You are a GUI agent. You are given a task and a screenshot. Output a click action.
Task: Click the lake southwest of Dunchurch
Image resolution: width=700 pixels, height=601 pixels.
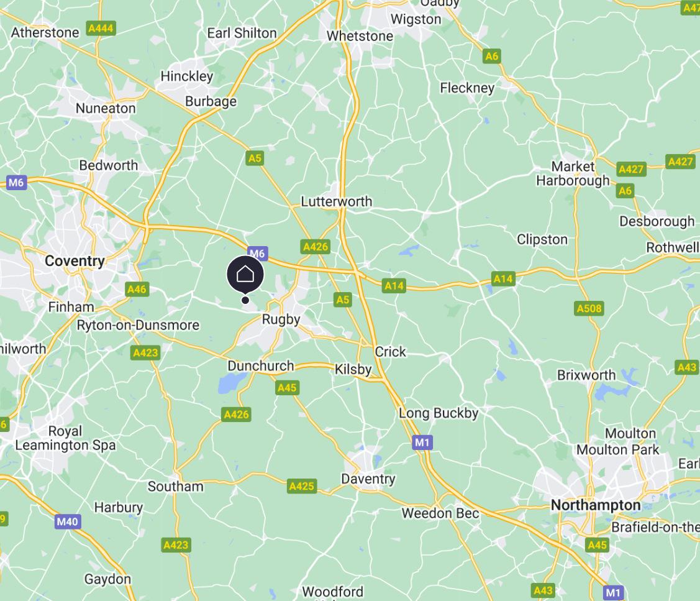tap(229, 383)
